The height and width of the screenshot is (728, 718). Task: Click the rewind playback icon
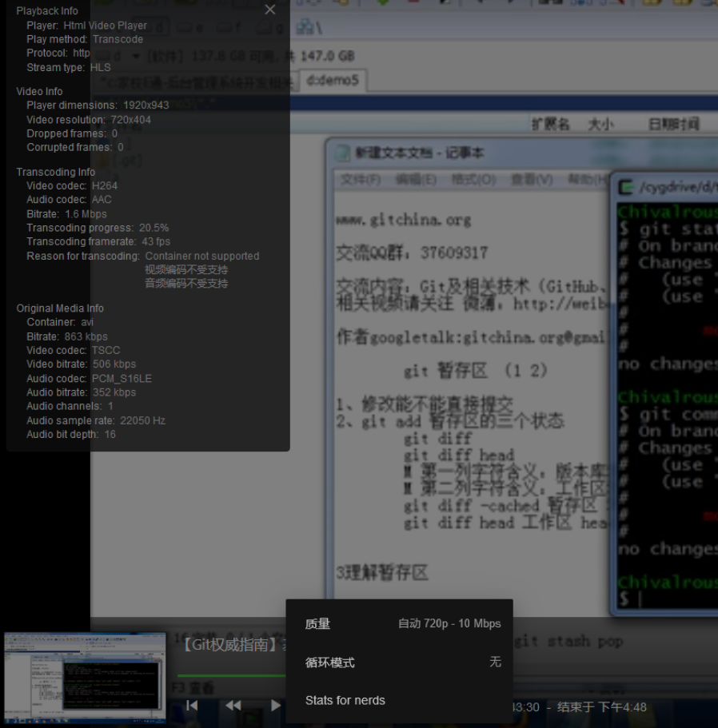click(x=233, y=705)
